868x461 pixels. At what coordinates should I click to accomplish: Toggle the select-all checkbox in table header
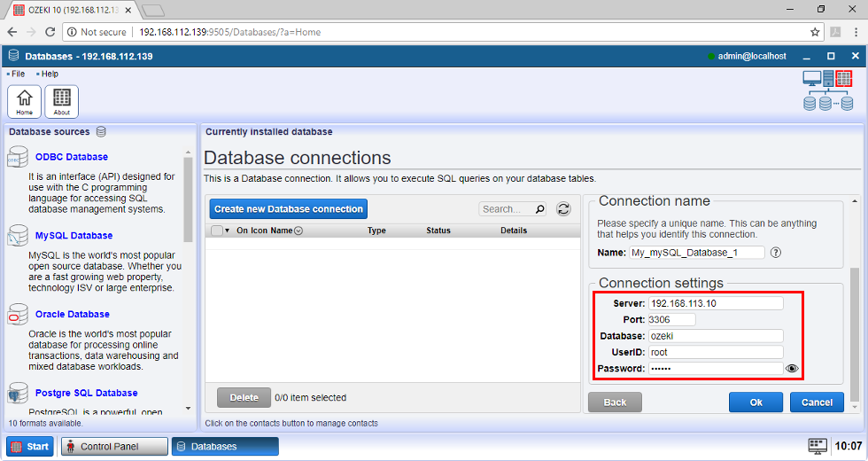click(217, 230)
